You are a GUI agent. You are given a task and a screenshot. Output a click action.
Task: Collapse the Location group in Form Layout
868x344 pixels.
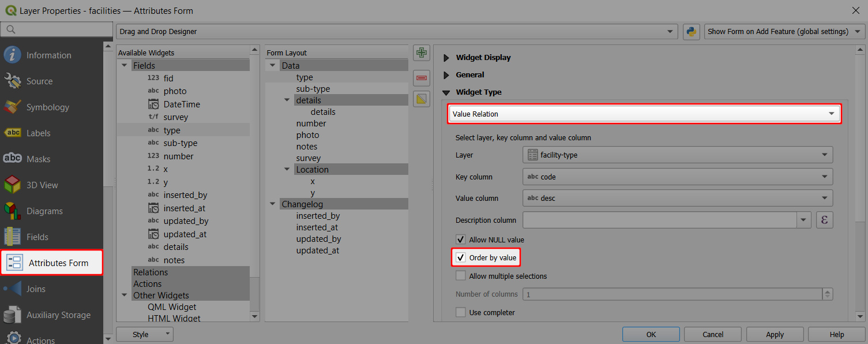coord(287,170)
